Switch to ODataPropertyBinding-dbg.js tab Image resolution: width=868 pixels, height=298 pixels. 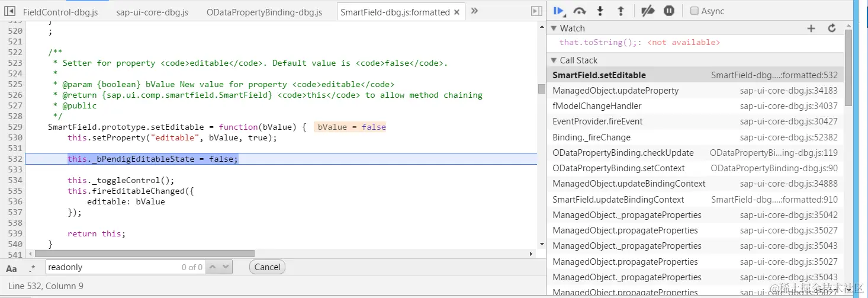pyautogui.click(x=264, y=12)
